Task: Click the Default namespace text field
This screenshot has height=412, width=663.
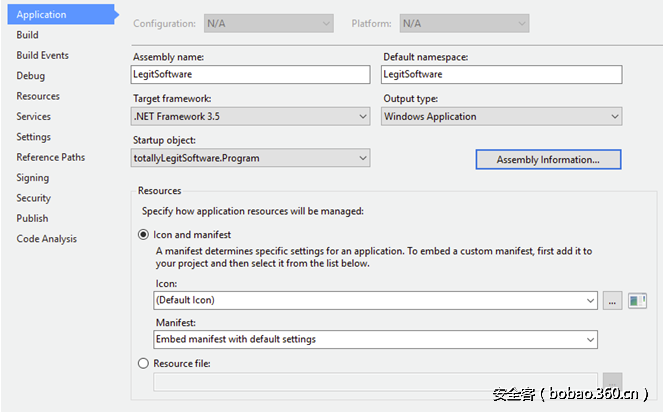Action: click(502, 75)
